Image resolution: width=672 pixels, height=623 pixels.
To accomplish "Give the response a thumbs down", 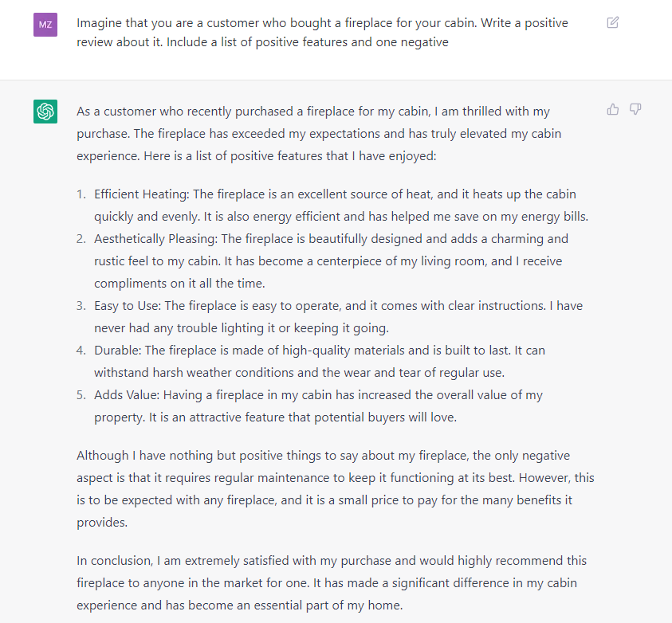I will [x=635, y=110].
